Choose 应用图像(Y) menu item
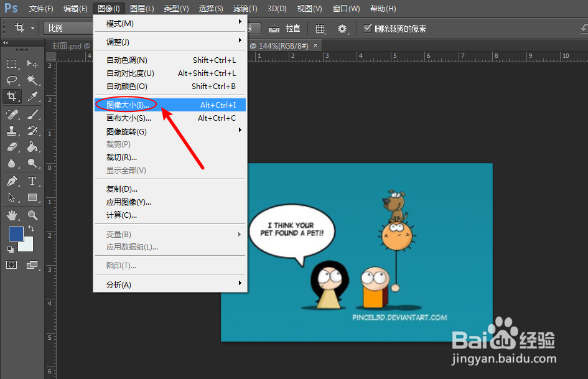This screenshot has width=588, height=379. pyautogui.click(x=170, y=202)
